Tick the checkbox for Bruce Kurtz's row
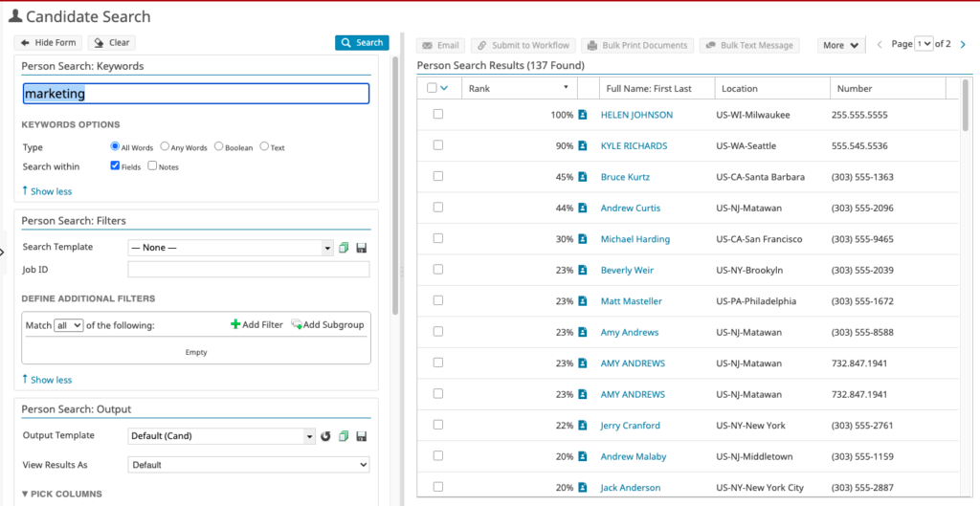The width and height of the screenshot is (980, 506). coord(438,176)
